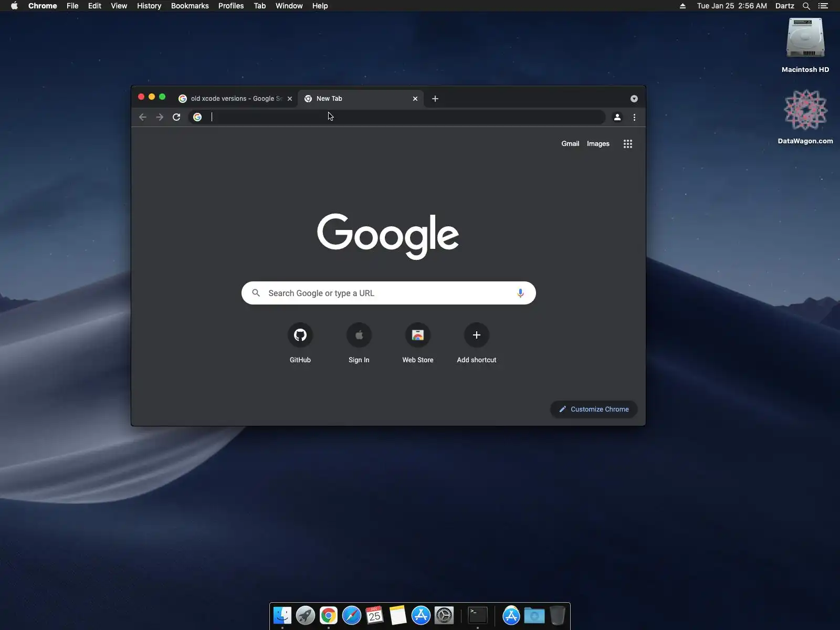Open the Gmail link
The width and height of the screenshot is (840, 630).
tap(570, 144)
